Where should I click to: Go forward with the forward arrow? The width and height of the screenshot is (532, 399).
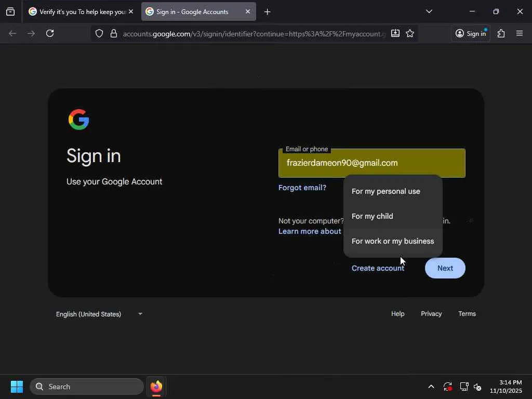coord(31,33)
